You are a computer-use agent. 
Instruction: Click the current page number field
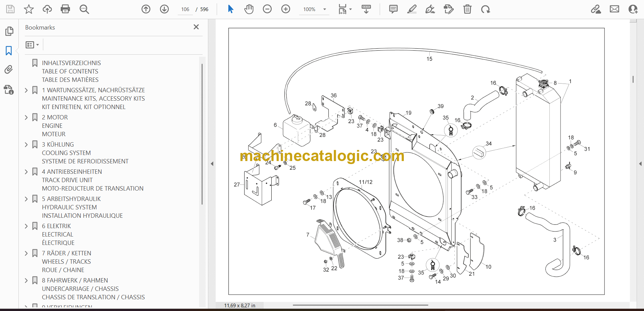pyautogui.click(x=185, y=9)
